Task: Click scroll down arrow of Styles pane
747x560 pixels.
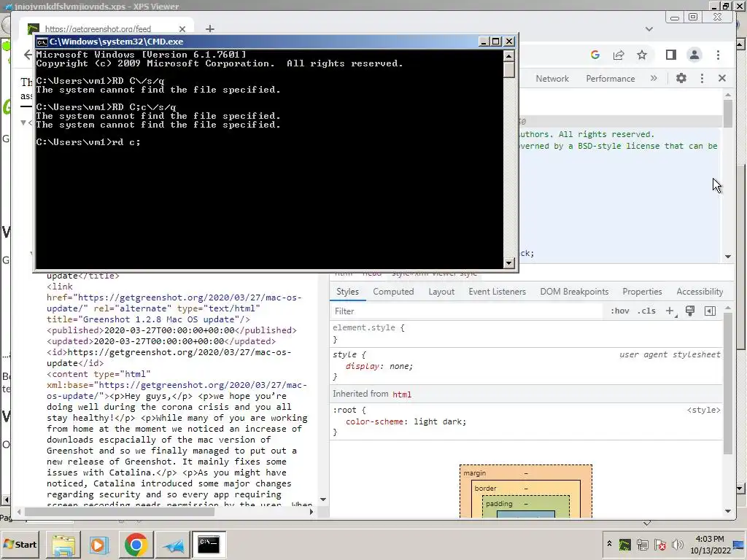Action: coord(727,511)
